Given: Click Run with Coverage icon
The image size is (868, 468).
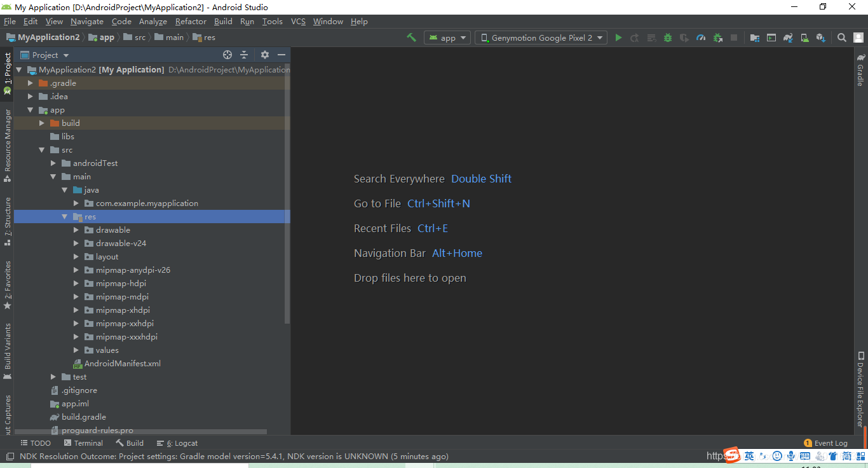Looking at the screenshot, I should click(x=684, y=38).
